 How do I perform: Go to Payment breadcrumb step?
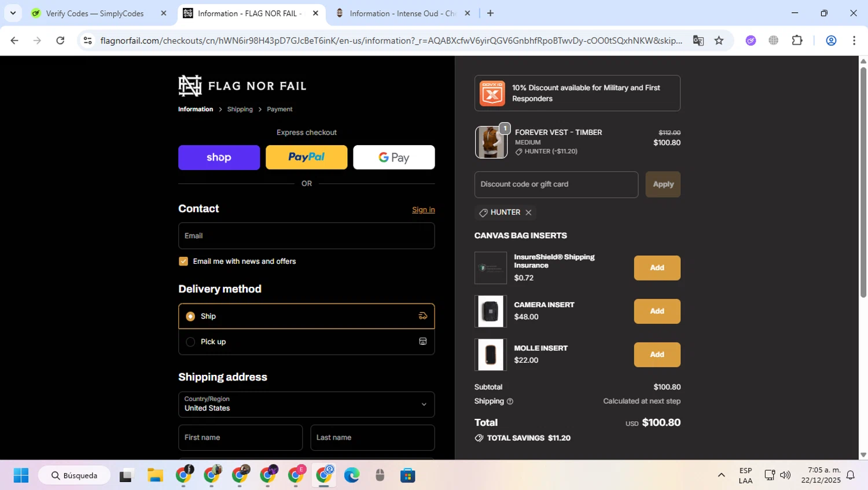pos(279,109)
